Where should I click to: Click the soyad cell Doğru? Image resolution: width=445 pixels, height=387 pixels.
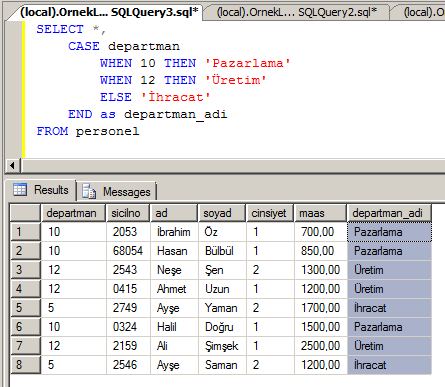point(222,327)
